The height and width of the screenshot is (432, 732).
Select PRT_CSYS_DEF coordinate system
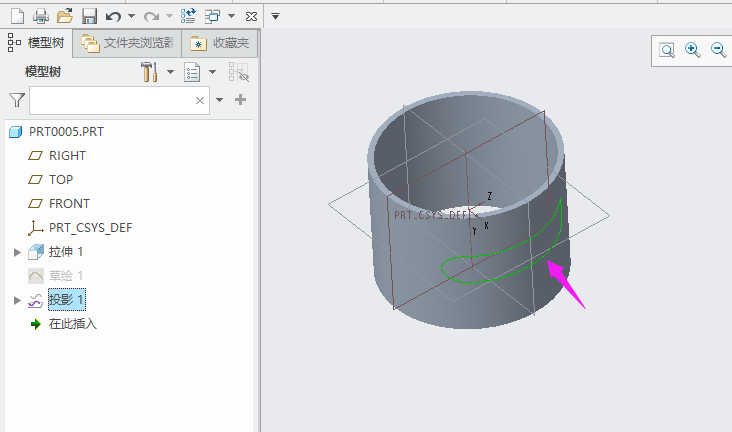(90, 228)
